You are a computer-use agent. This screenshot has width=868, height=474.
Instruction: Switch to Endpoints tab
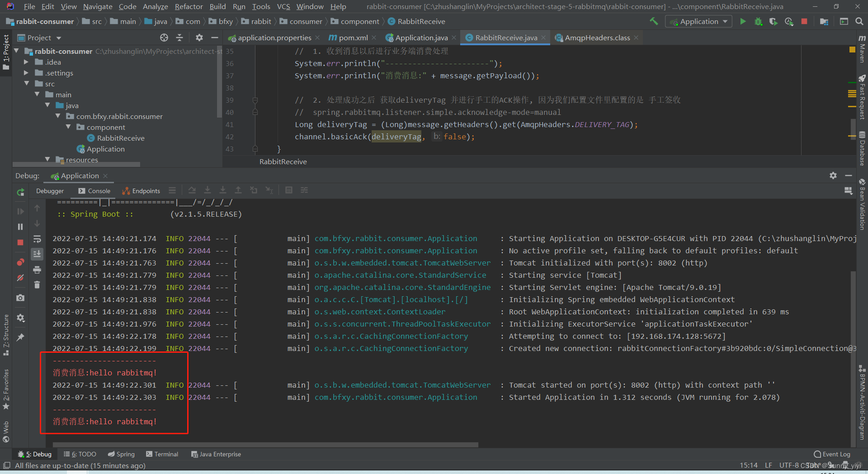click(142, 191)
